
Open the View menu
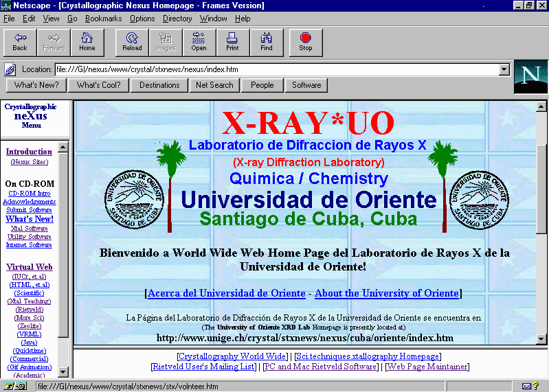click(x=51, y=19)
